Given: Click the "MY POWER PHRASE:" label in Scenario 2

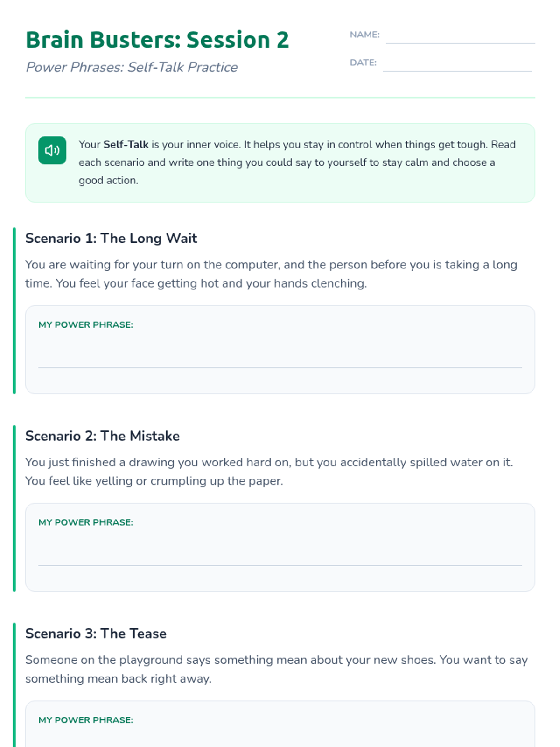Looking at the screenshot, I should [x=85, y=522].
